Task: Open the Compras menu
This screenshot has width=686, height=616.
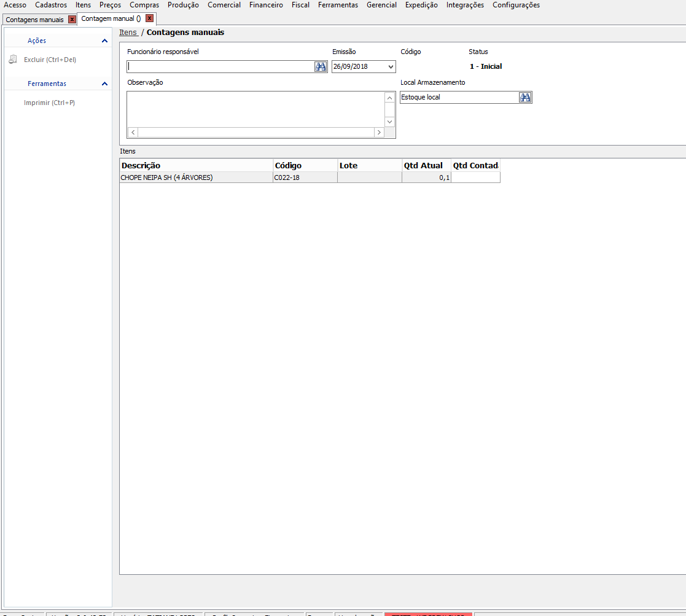Action: (144, 5)
